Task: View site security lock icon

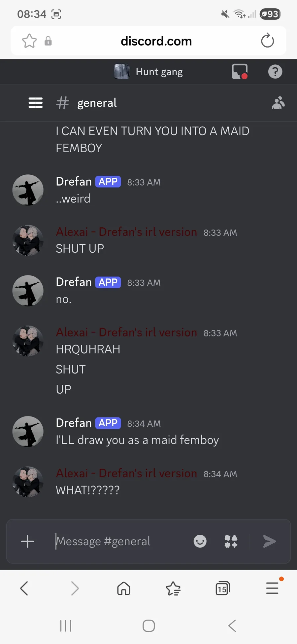Action: tap(48, 41)
